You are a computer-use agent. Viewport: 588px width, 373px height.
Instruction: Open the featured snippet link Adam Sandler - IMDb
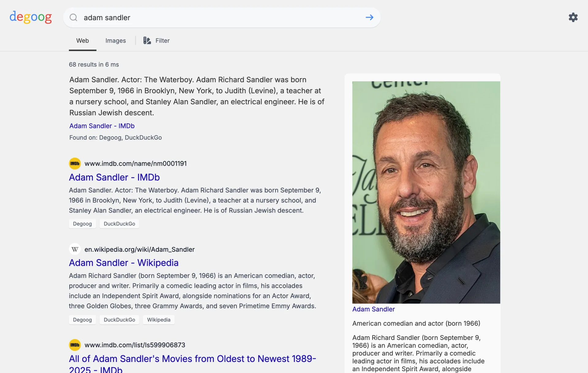click(102, 126)
